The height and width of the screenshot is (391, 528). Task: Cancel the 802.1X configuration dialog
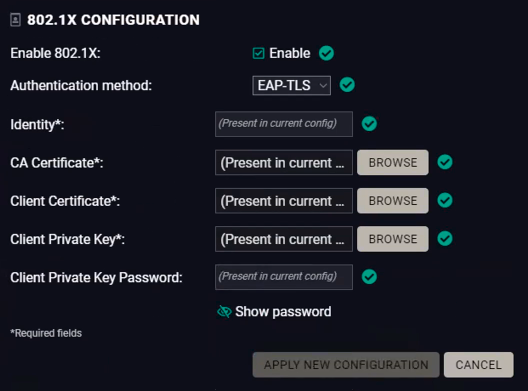point(478,365)
